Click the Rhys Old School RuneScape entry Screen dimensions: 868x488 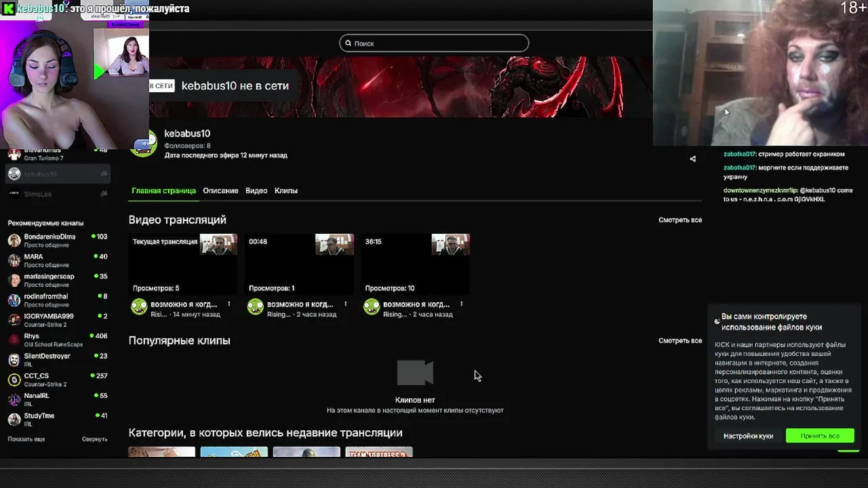[x=58, y=340]
